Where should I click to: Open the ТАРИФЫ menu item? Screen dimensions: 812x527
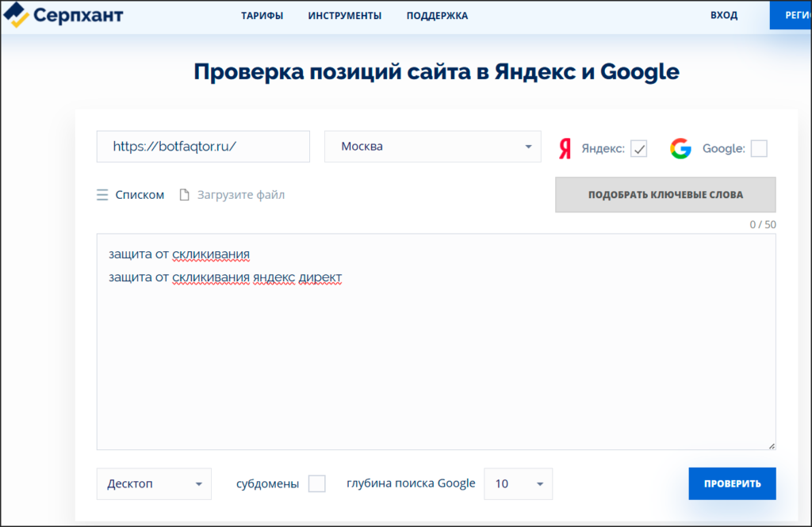262,16
